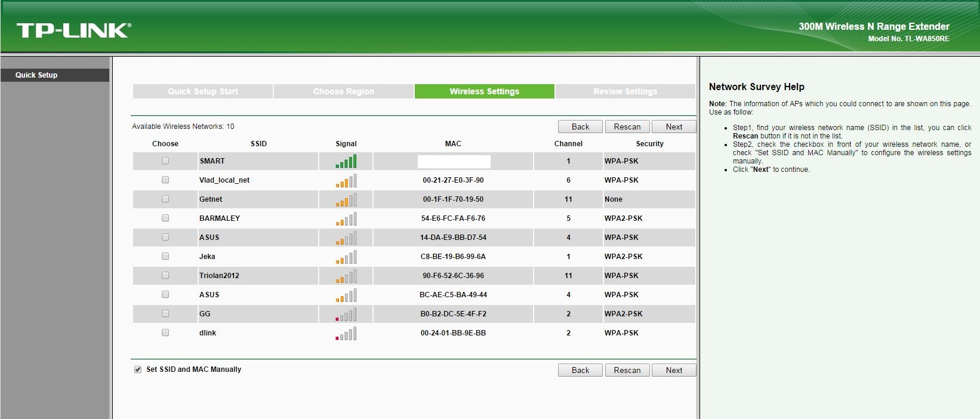
Task: Click MAC address 14-DA-E9-BB-D7-54
Action: tap(453, 238)
